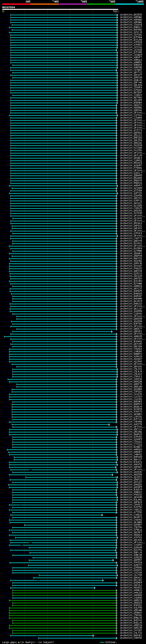The image size is (146, 644).
Task: Select hit label UniRef100_Q9M339
Action: (131, 77)
